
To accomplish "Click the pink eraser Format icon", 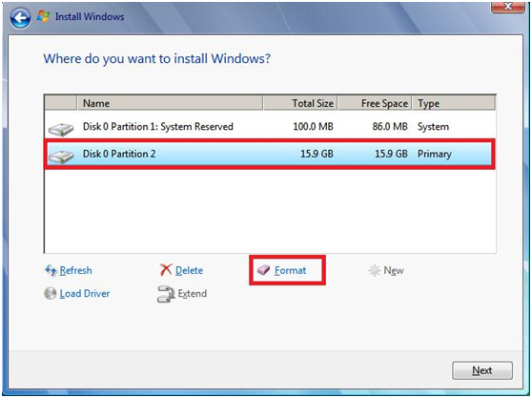I will coord(264,270).
